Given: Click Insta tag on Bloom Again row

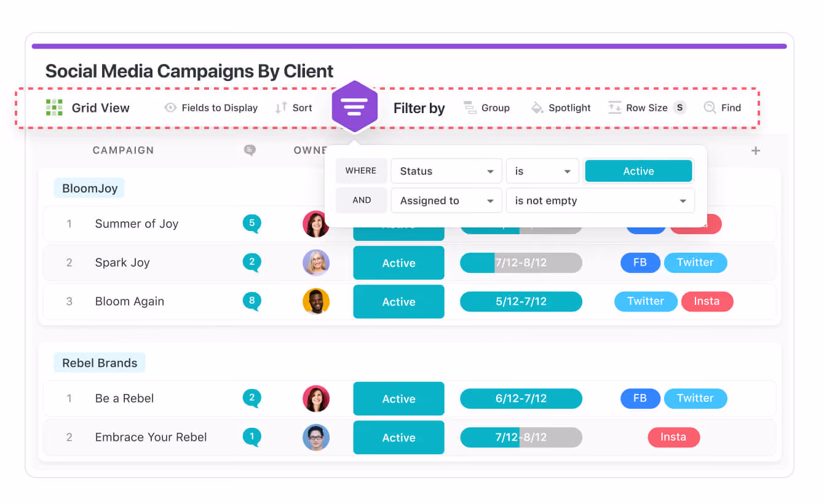Looking at the screenshot, I should pos(707,301).
